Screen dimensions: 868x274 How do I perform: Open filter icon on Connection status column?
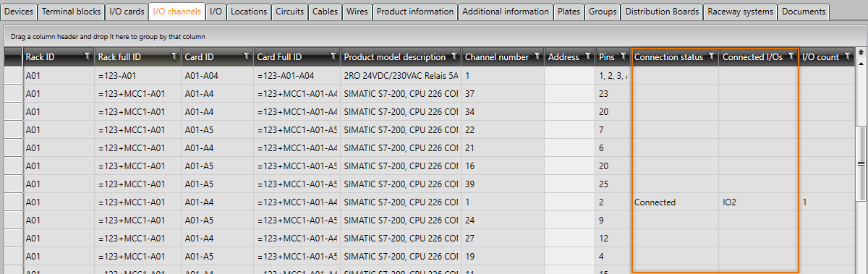pyautogui.click(x=711, y=56)
